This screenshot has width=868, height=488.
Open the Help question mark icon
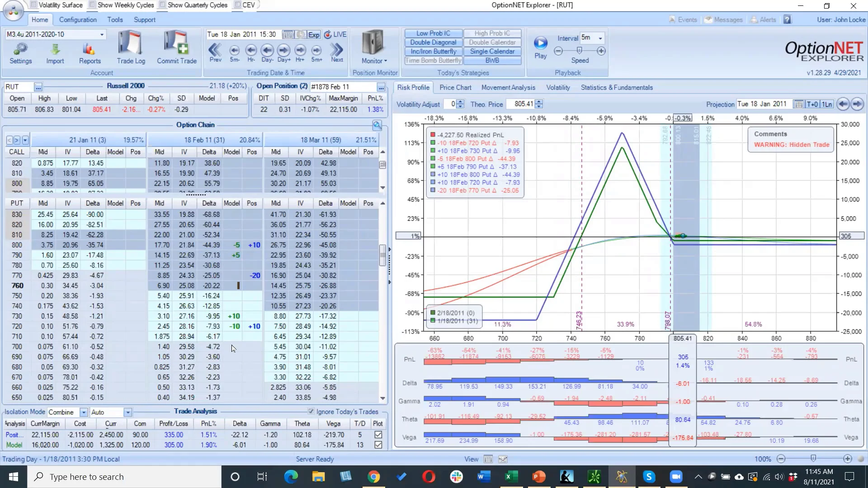pyautogui.click(x=788, y=20)
